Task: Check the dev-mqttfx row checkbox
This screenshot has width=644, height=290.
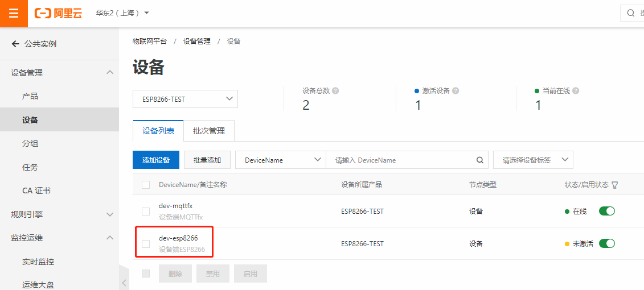Action: [x=146, y=211]
